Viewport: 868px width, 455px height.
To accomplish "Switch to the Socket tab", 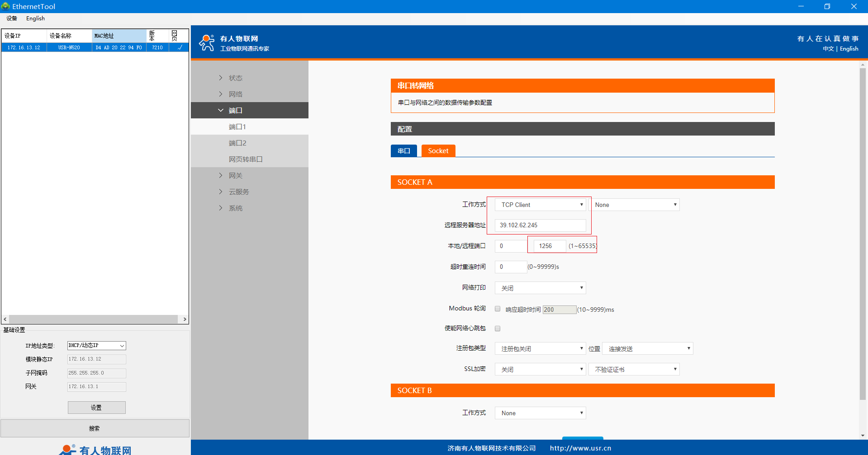I will tap(438, 151).
